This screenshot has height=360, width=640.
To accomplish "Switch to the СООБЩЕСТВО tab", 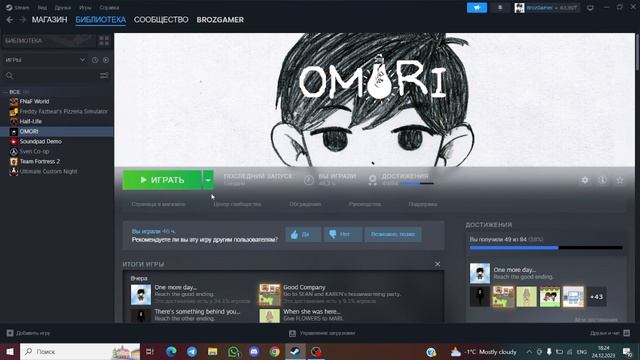I will pyautogui.click(x=161, y=20).
